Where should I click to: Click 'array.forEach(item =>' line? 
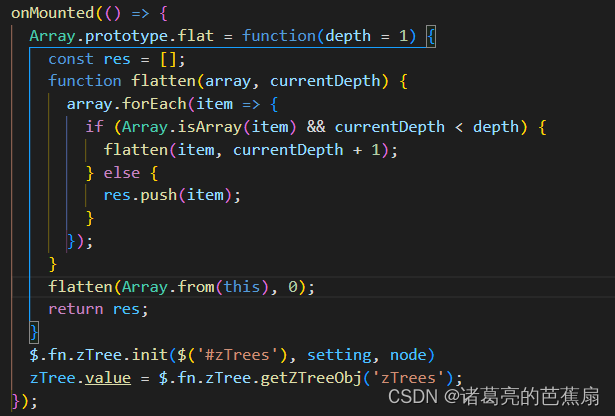[x=163, y=104]
